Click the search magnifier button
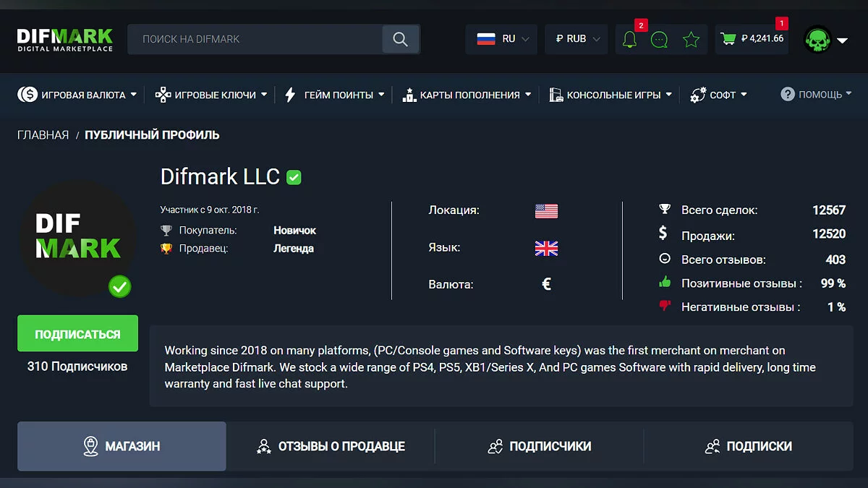The width and height of the screenshot is (868, 488). coord(400,39)
